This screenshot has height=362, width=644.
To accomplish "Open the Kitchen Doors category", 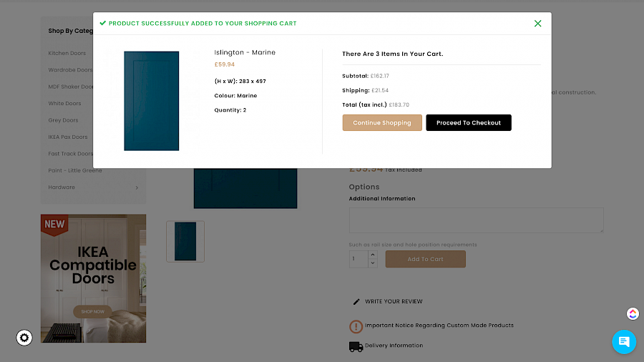I will coord(67,53).
